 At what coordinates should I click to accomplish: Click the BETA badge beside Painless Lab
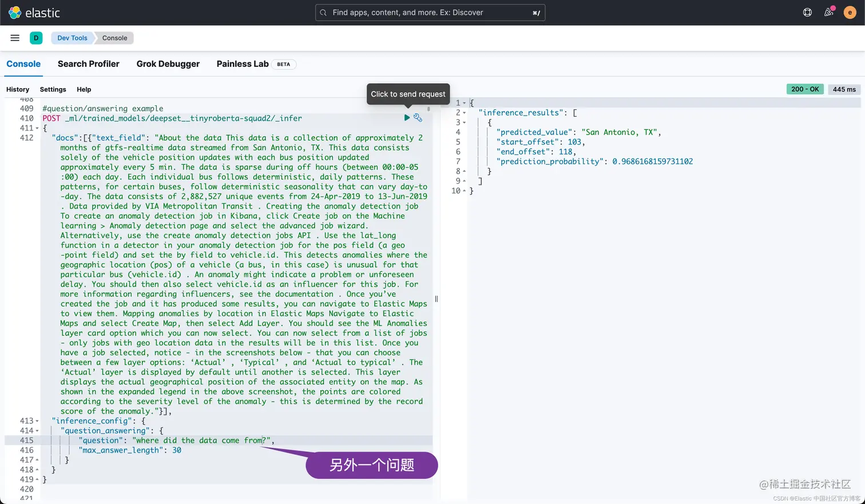pyautogui.click(x=283, y=64)
